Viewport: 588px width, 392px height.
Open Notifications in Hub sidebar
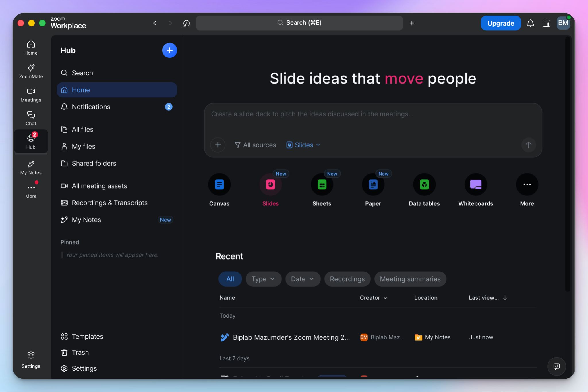[117, 107]
